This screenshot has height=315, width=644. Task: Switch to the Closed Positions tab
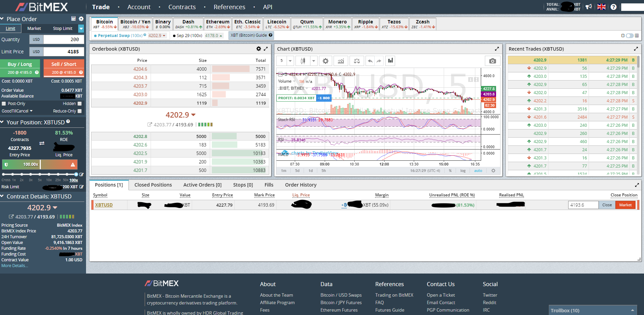pos(153,185)
